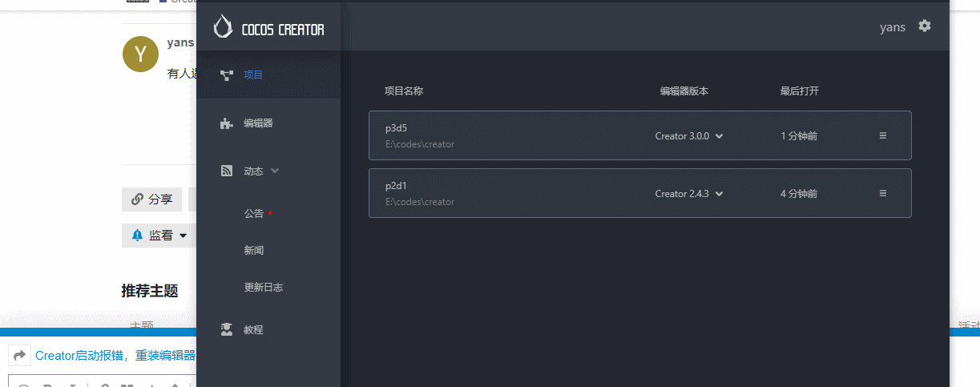Expand the Creator 3.0.0 version dropdown
This screenshot has height=387, width=980.
click(x=689, y=136)
